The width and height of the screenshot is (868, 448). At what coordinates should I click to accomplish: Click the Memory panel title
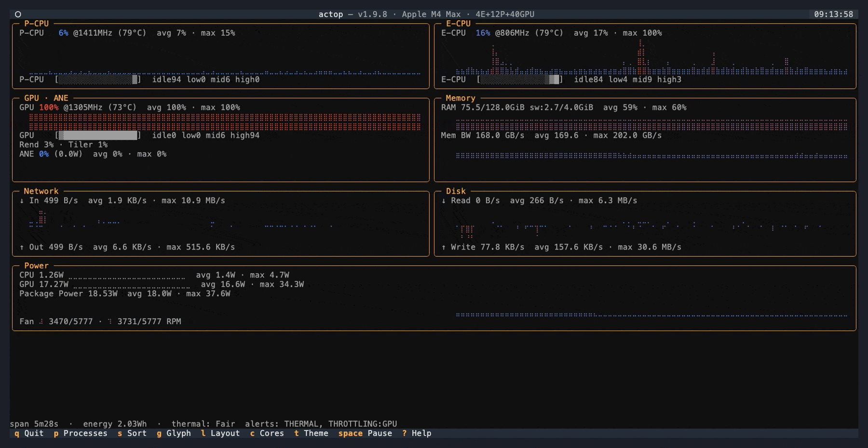pyautogui.click(x=461, y=98)
